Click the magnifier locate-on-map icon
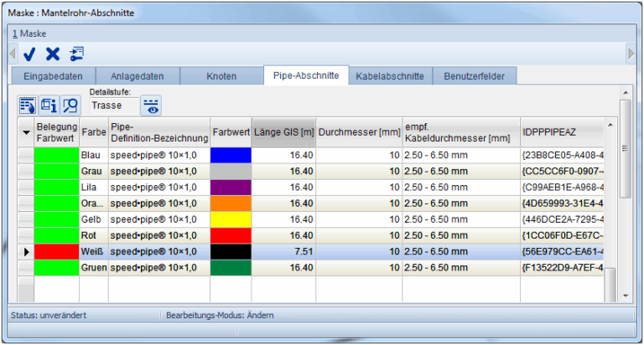Screen dimensions: 644x345 [x=70, y=106]
